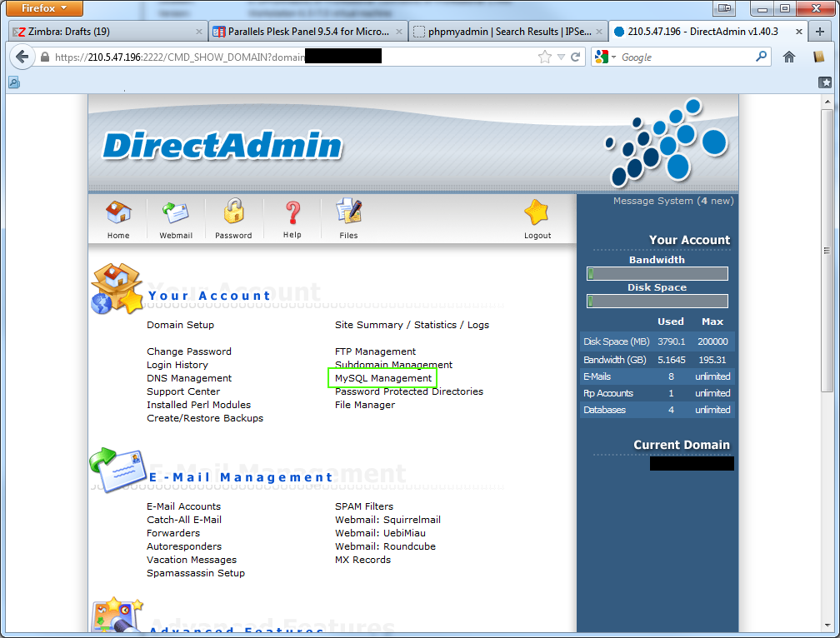The height and width of the screenshot is (638, 840).
Task: Select the DirectAdmin v1.40.3 tab
Action: 707,32
